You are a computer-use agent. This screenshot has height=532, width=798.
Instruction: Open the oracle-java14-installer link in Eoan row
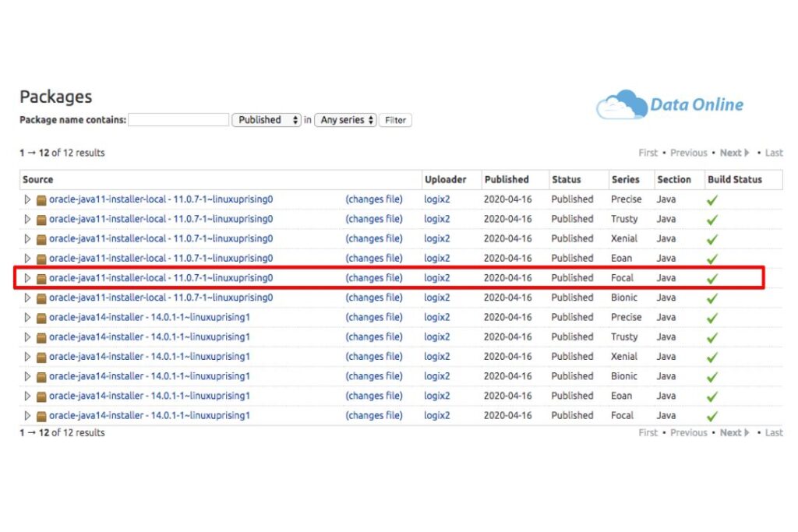(x=150, y=396)
